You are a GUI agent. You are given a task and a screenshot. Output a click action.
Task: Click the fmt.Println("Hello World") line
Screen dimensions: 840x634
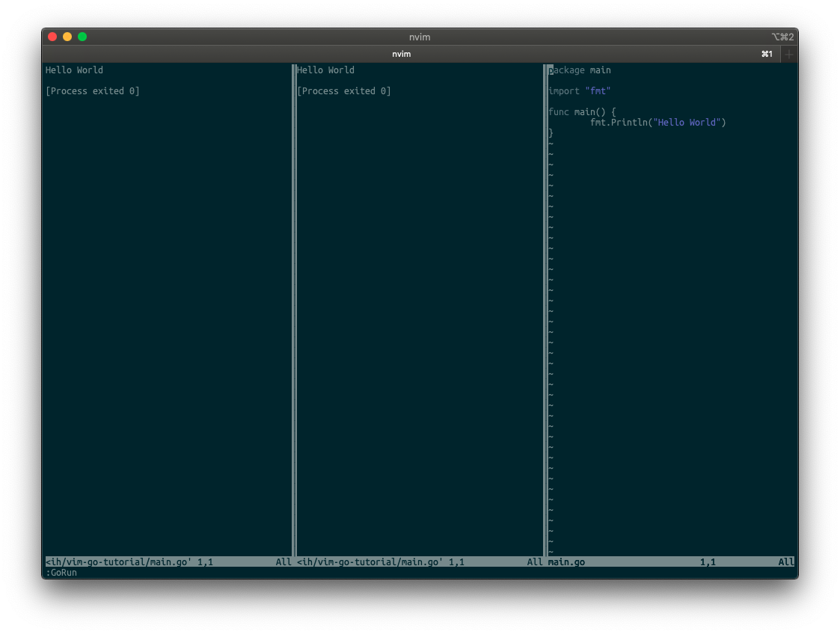(657, 123)
